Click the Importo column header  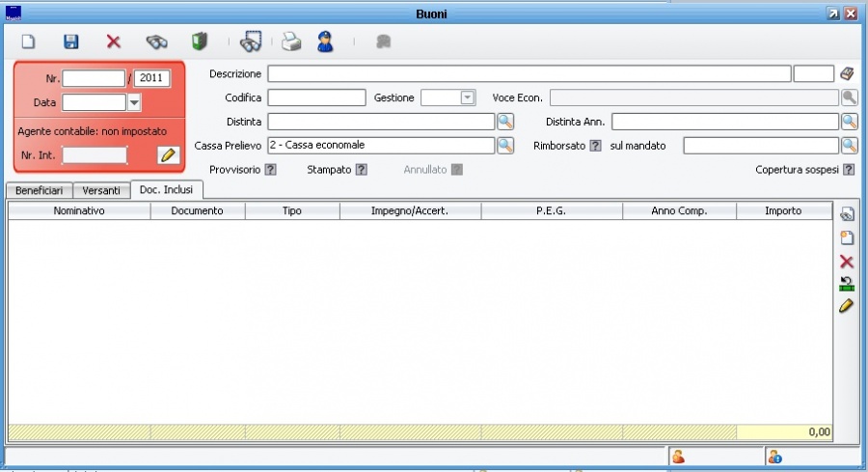pos(782,210)
